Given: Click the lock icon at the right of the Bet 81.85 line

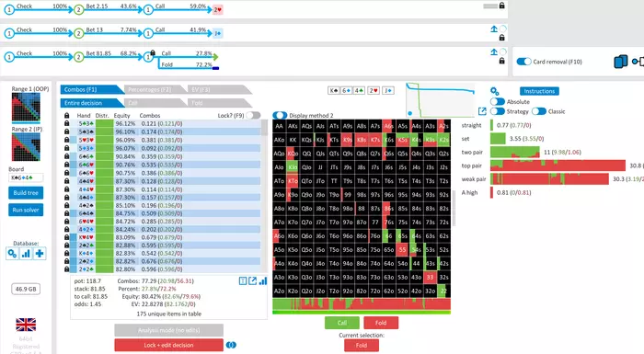Looking at the screenshot, I should click(x=501, y=61).
